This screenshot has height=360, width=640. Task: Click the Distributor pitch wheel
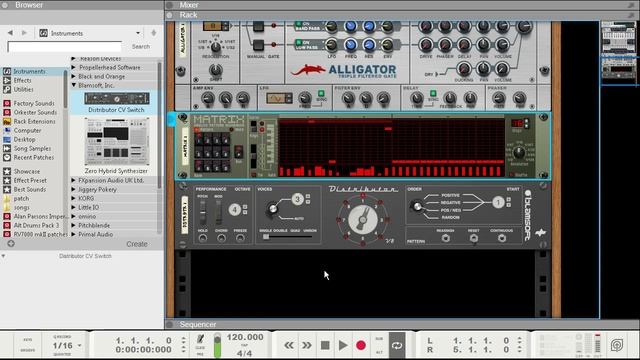[x=202, y=212]
